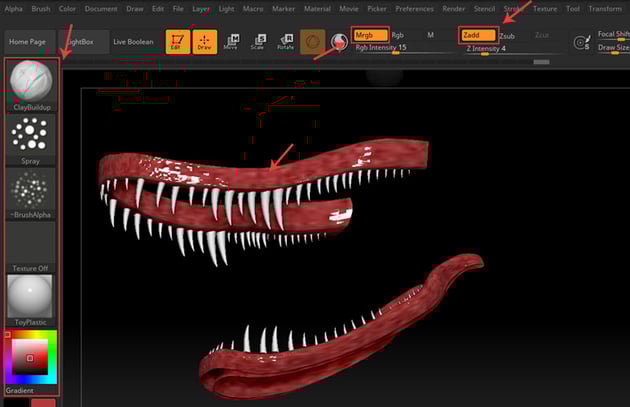Select the Scale tool
This screenshot has height=407, width=630.
258,42
